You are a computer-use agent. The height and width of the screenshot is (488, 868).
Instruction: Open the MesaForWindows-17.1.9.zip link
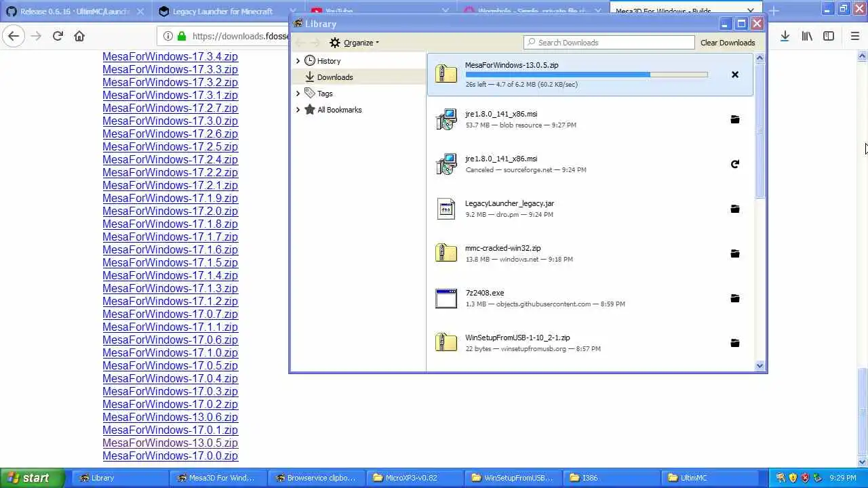coord(170,198)
